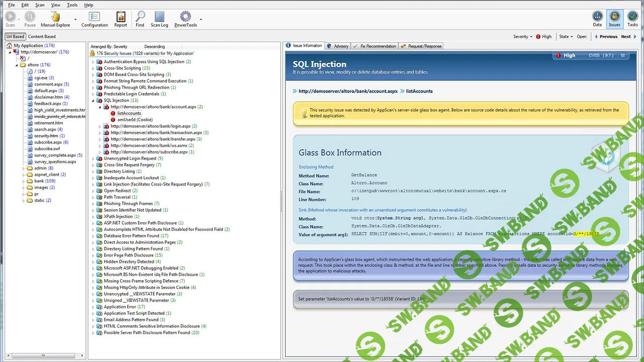Select the Url Based view
Viewport: 644px width, 362px height.
[x=15, y=36]
